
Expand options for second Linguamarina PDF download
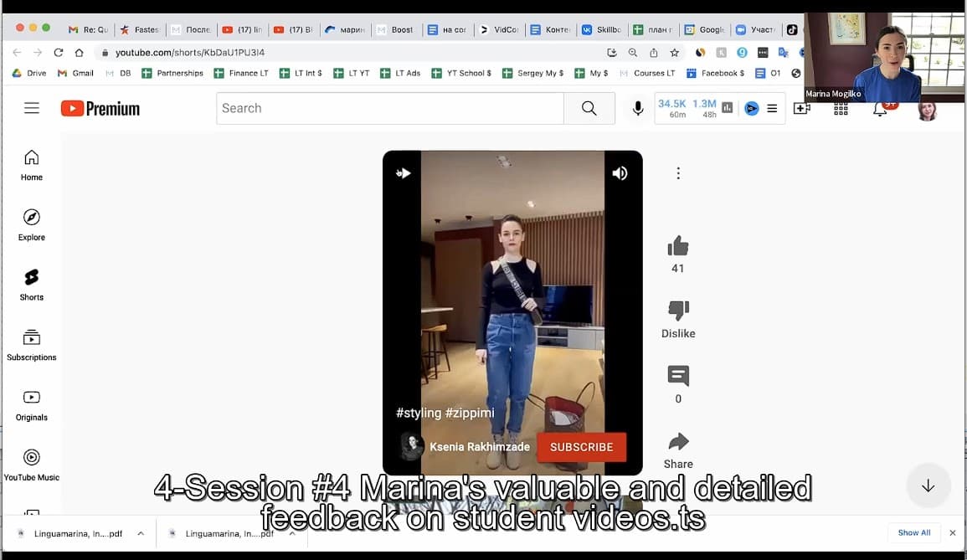[292, 533]
